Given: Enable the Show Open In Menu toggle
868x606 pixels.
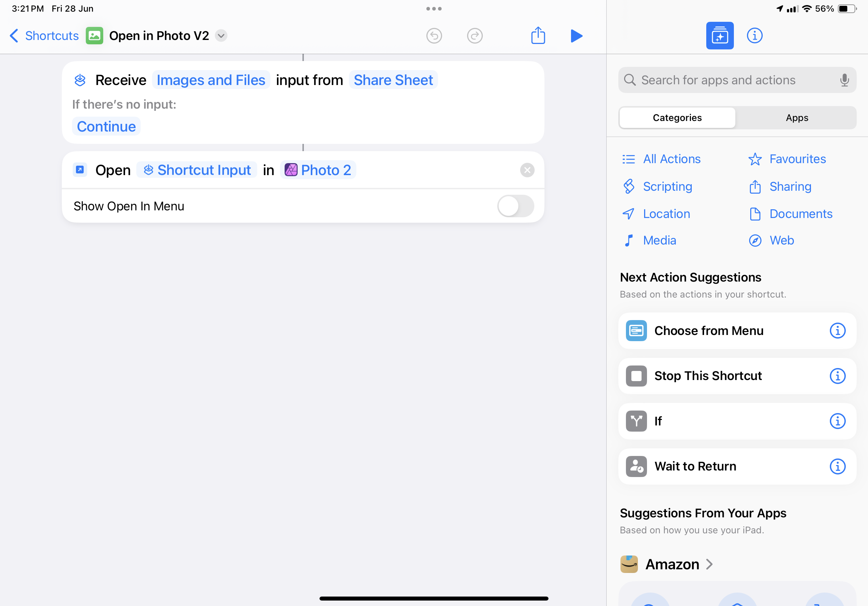Looking at the screenshot, I should 515,206.
